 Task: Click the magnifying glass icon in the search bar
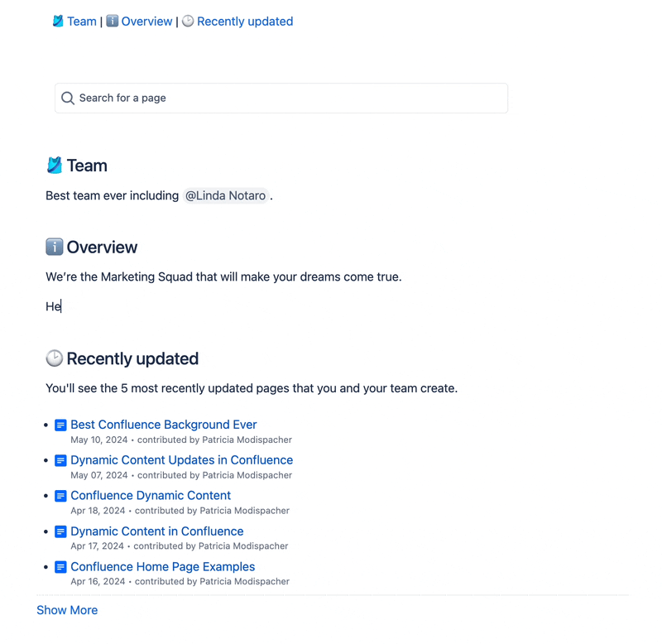coord(67,98)
